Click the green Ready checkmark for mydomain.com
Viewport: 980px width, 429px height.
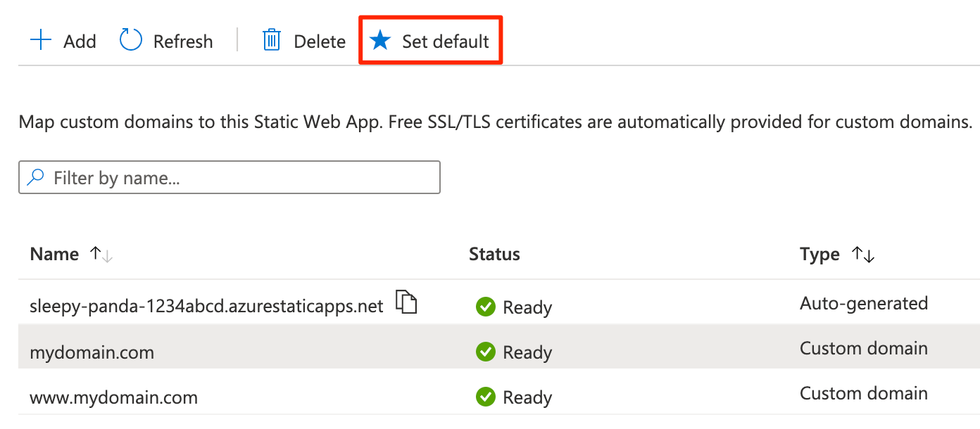[x=485, y=352]
